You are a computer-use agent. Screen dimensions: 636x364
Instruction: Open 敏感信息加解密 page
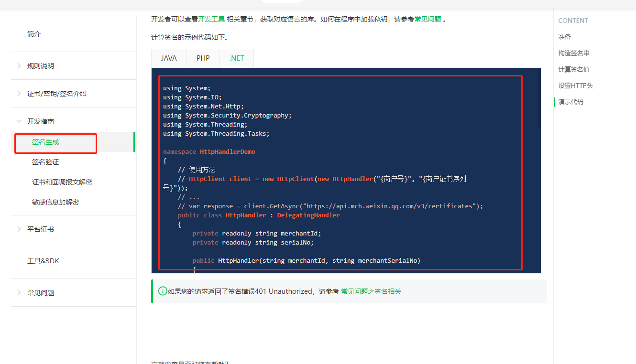point(55,202)
